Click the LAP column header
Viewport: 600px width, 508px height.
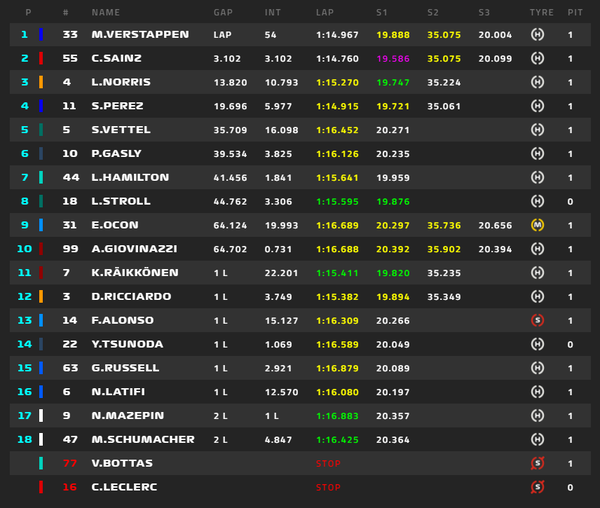[325, 13]
